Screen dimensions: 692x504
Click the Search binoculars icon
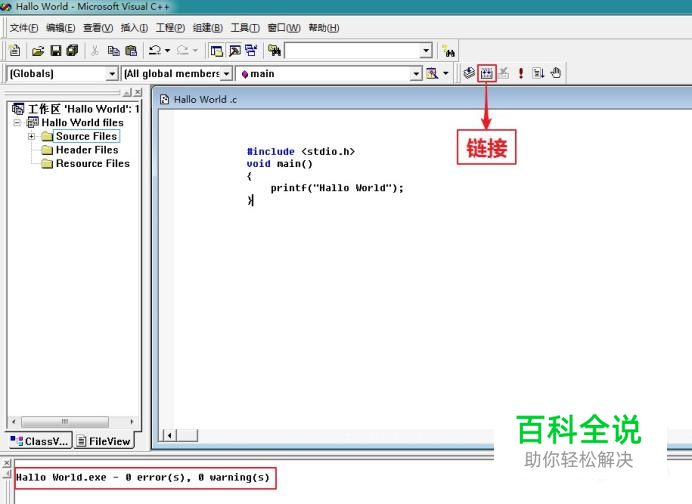point(448,51)
